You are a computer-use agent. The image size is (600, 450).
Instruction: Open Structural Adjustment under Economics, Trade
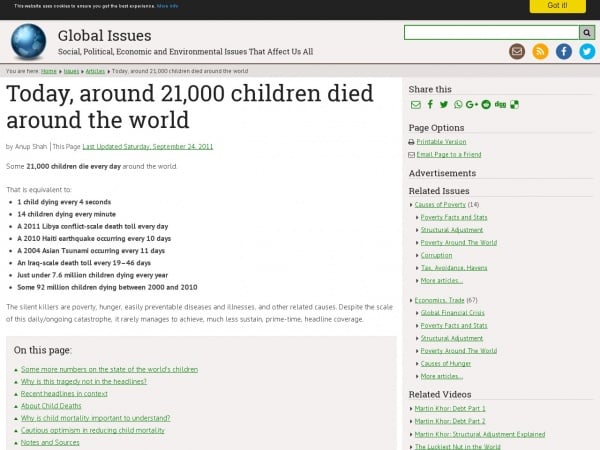click(x=452, y=338)
